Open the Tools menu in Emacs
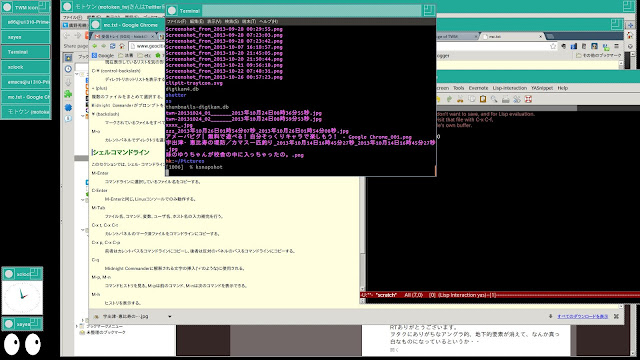 click(x=458, y=88)
